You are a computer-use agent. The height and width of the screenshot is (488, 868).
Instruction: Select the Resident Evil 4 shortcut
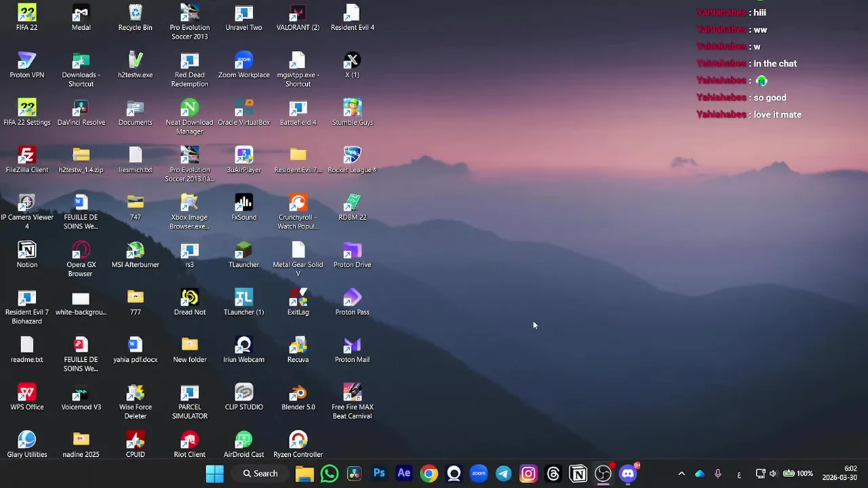point(352,18)
